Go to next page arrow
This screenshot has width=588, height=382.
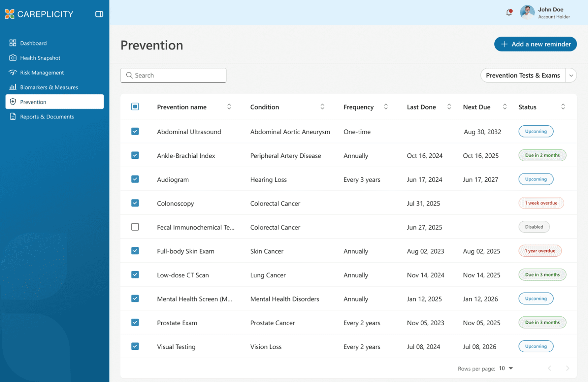567,368
